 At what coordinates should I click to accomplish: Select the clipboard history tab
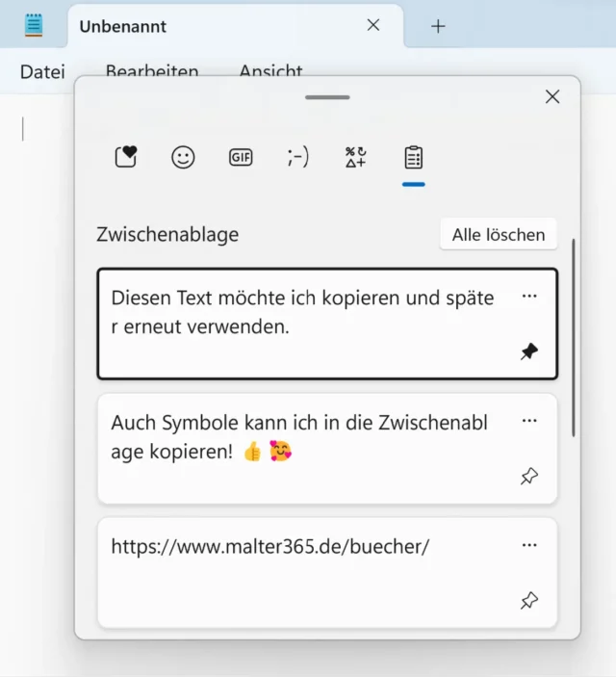click(414, 157)
